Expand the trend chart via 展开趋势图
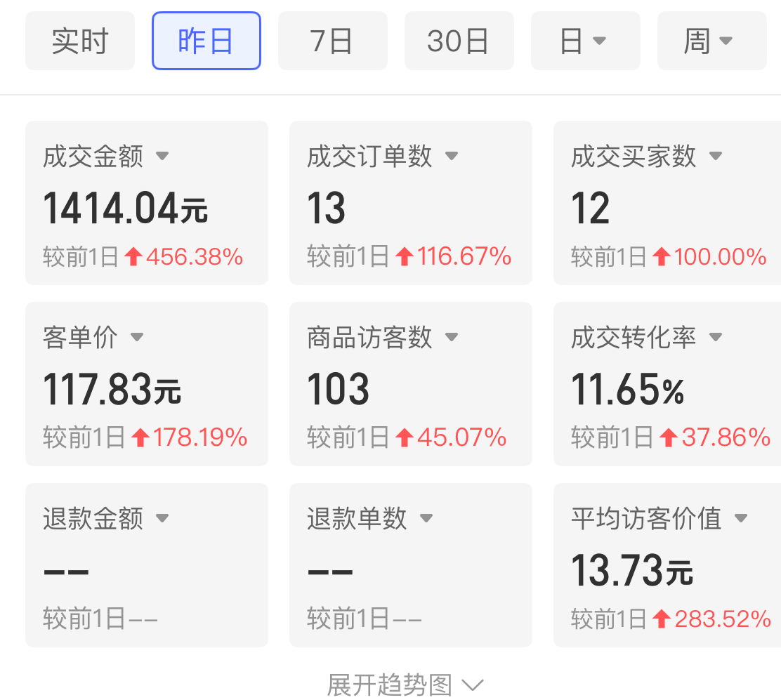 coord(404,682)
